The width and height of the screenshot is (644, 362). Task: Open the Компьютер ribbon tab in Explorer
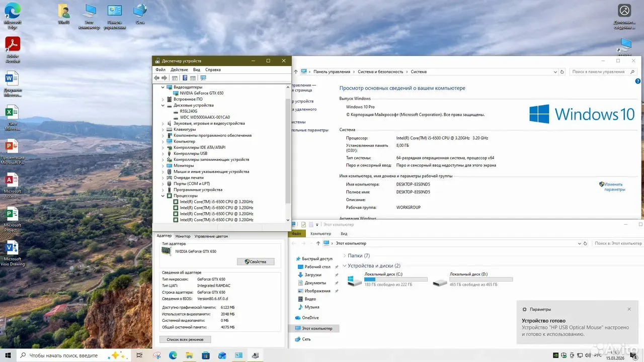tap(320, 233)
